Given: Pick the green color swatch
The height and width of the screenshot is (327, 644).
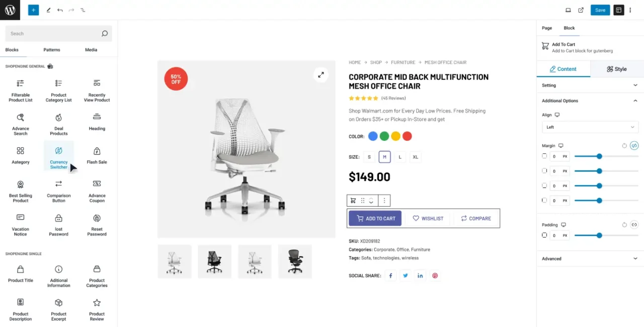Looking at the screenshot, I should click(x=384, y=136).
